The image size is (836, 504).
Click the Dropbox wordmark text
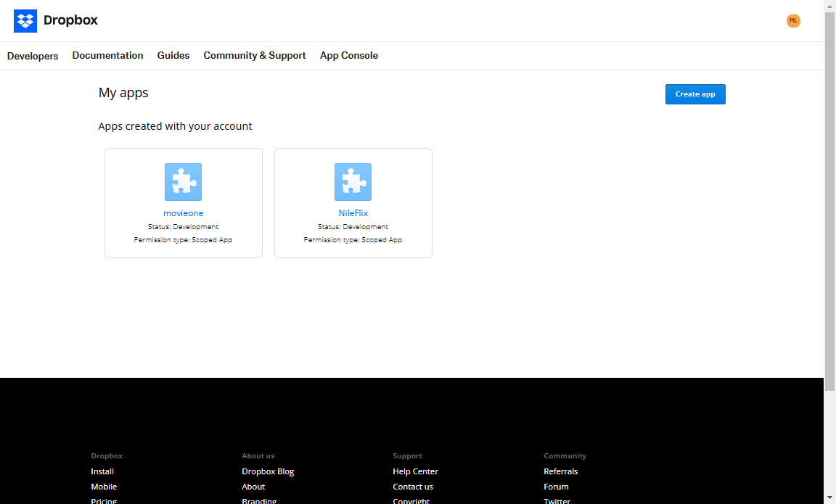click(71, 20)
